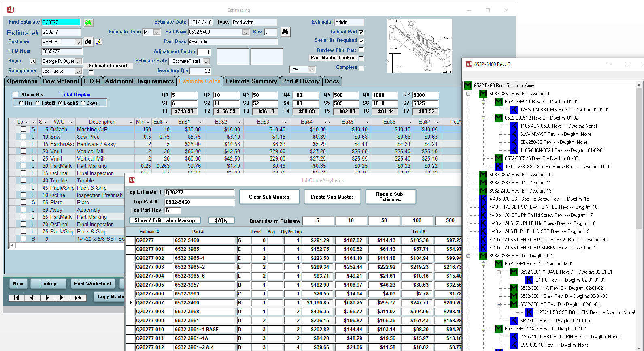The width and height of the screenshot is (644, 351).
Task: Open the Salesperson dropdown list
Action: (78, 71)
